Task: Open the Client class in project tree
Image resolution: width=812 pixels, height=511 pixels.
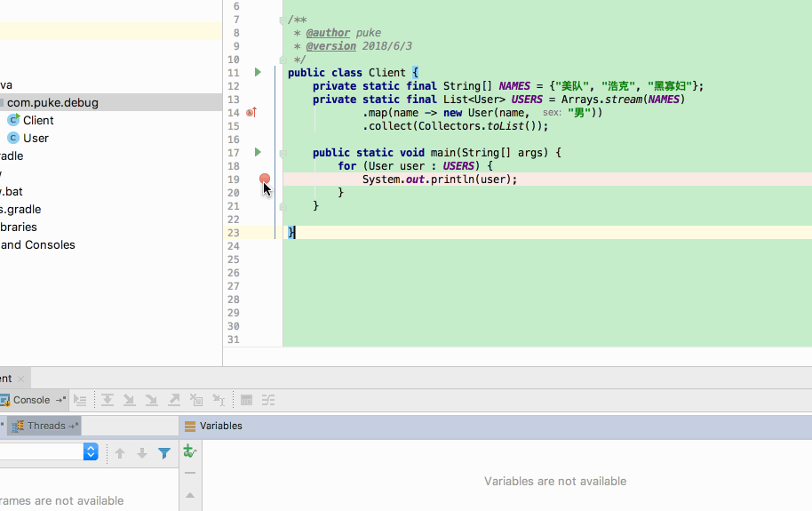Action: [x=38, y=120]
